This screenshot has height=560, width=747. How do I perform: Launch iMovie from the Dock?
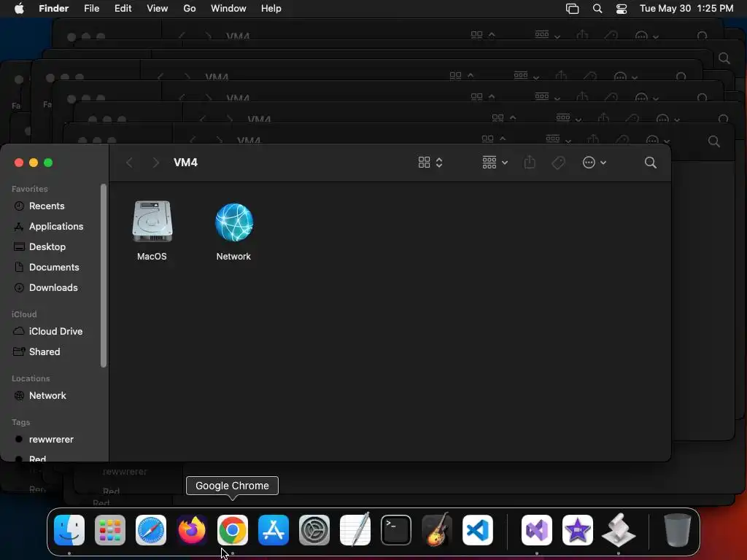click(x=578, y=530)
